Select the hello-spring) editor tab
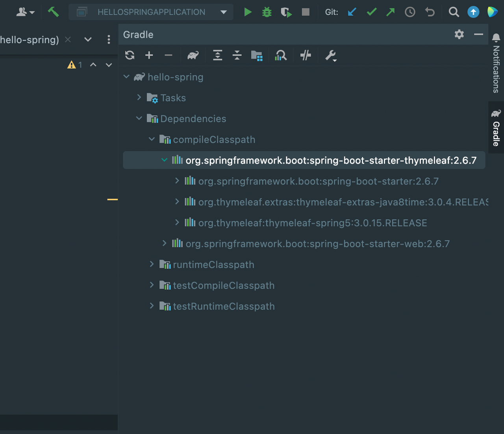This screenshot has width=504, height=434. 30,39
